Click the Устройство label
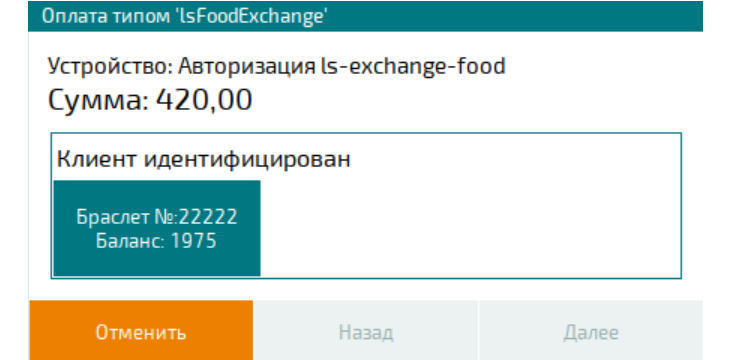739x360 pixels. (x=111, y=66)
